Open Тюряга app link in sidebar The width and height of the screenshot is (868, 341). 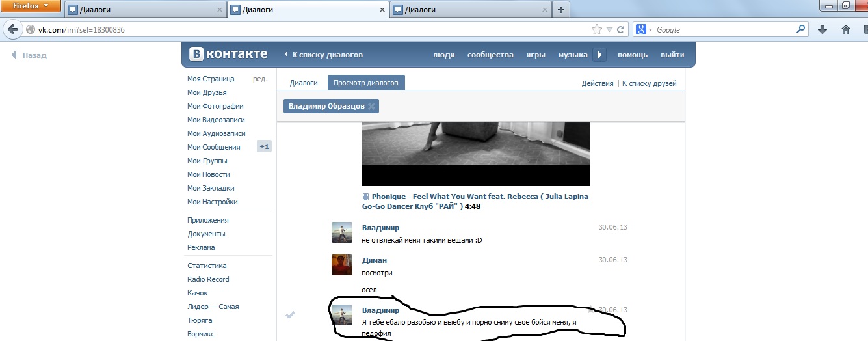pos(200,320)
